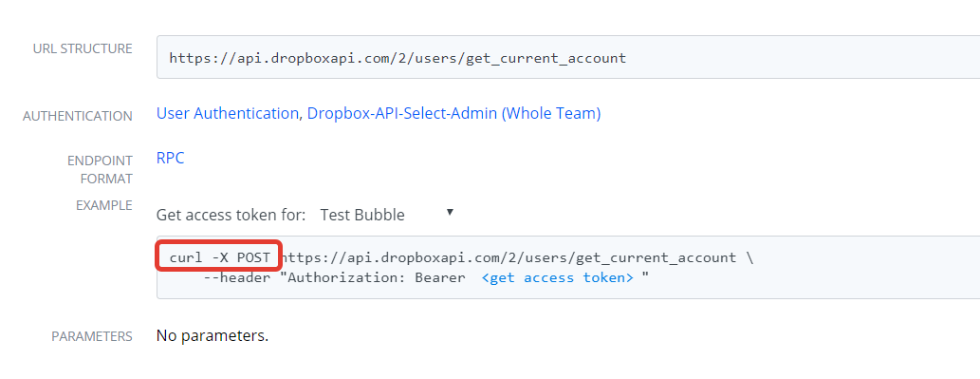Expand the small dropdown arrow beside Test Bubble
Image resolution: width=980 pixels, height=379 pixels.
(x=450, y=213)
